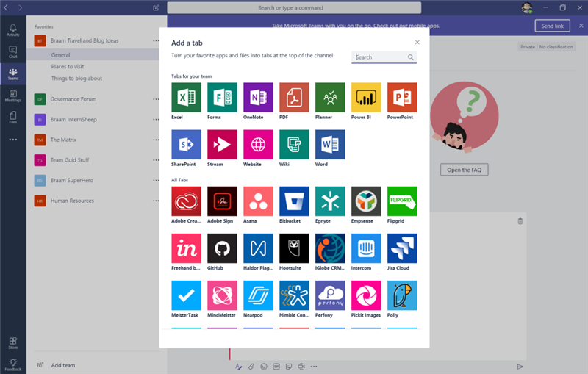This screenshot has height=374, width=588.
Task: Open the Activity feed in sidebar
Action: (x=13, y=30)
